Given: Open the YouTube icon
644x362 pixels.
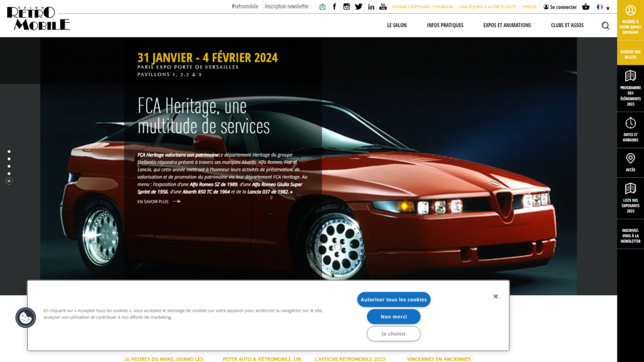Looking at the screenshot, I should (383, 6).
